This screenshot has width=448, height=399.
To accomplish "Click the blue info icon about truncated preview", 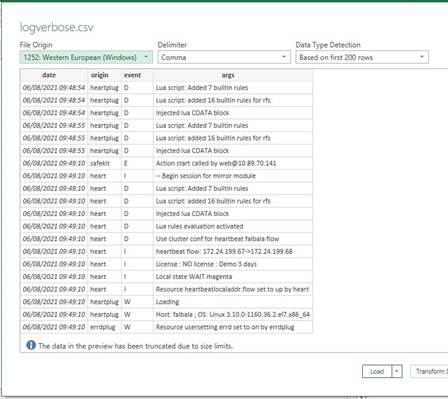I will [x=31, y=345].
